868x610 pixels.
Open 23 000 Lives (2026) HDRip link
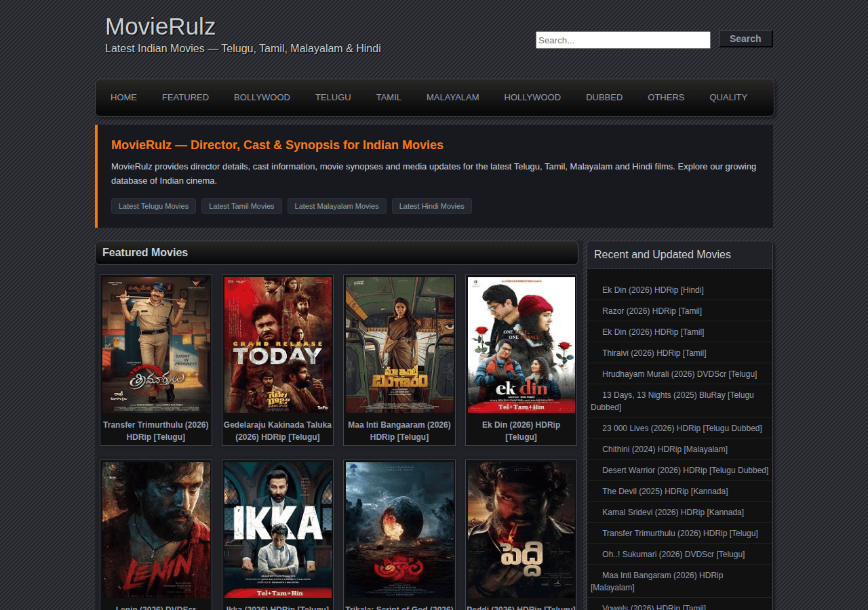(x=682, y=428)
